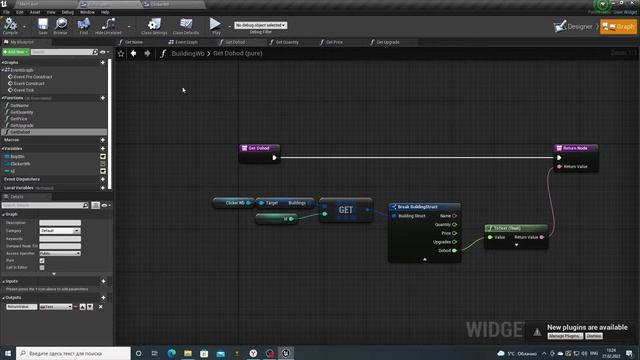Open the File menu
Screen dimensions: 640x360
(7, 12)
